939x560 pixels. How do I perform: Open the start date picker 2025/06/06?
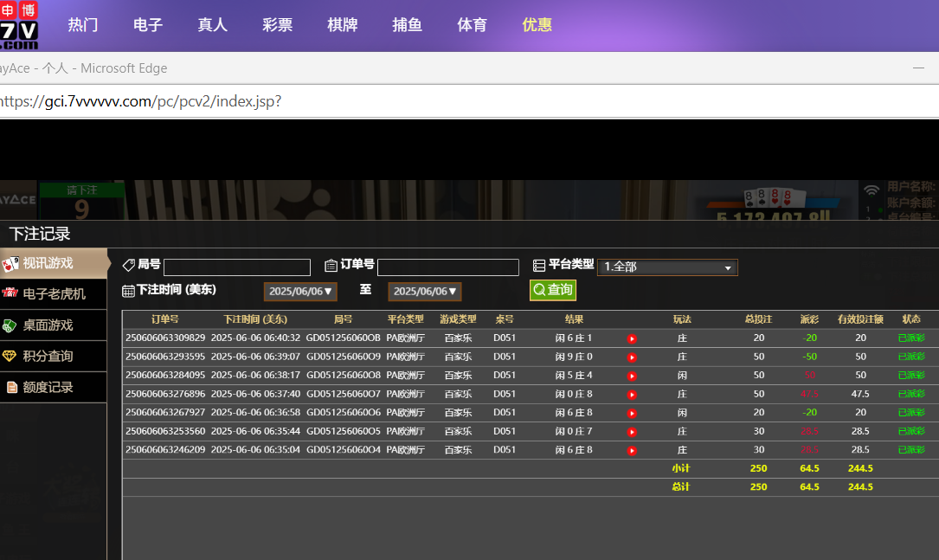(300, 292)
